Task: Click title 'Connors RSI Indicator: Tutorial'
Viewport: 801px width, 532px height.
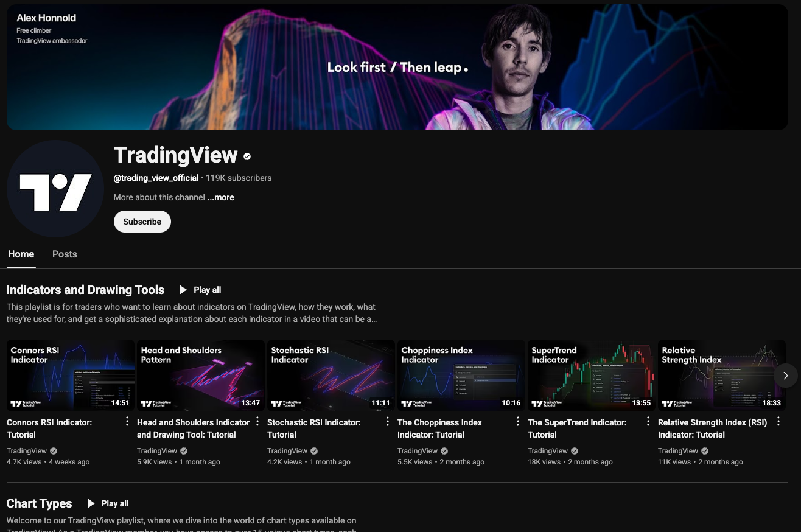Action: coord(49,429)
